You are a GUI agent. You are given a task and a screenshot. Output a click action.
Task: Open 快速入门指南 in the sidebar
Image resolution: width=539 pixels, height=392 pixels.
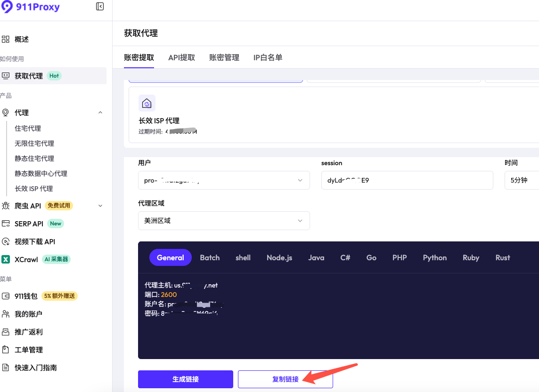tap(36, 368)
